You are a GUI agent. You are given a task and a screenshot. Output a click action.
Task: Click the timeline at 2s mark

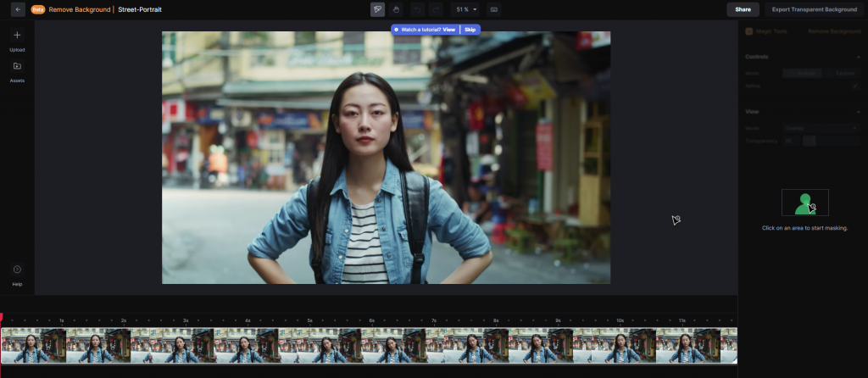pos(124,320)
